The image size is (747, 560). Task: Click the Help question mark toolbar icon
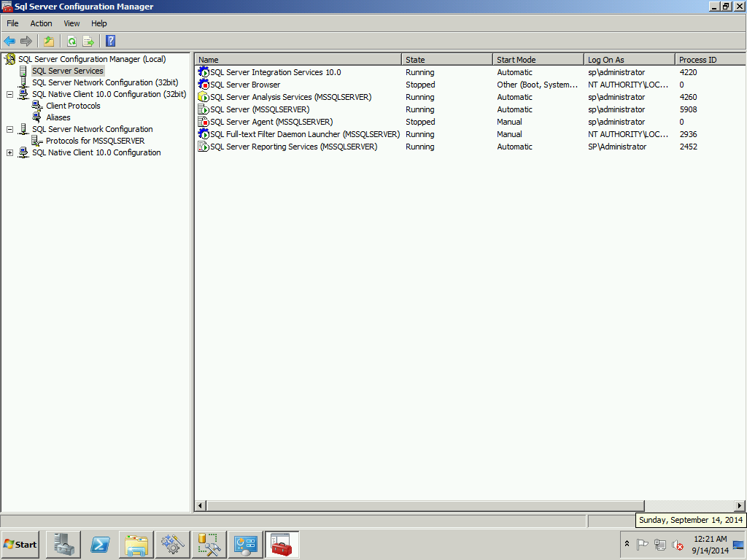click(x=110, y=41)
